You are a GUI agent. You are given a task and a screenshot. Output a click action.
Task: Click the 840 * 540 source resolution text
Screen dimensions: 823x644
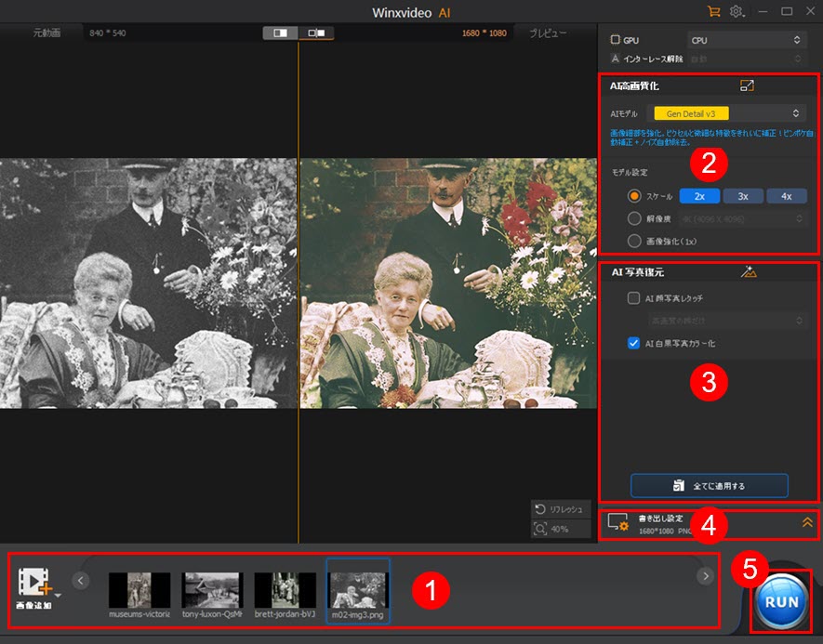[x=108, y=33]
